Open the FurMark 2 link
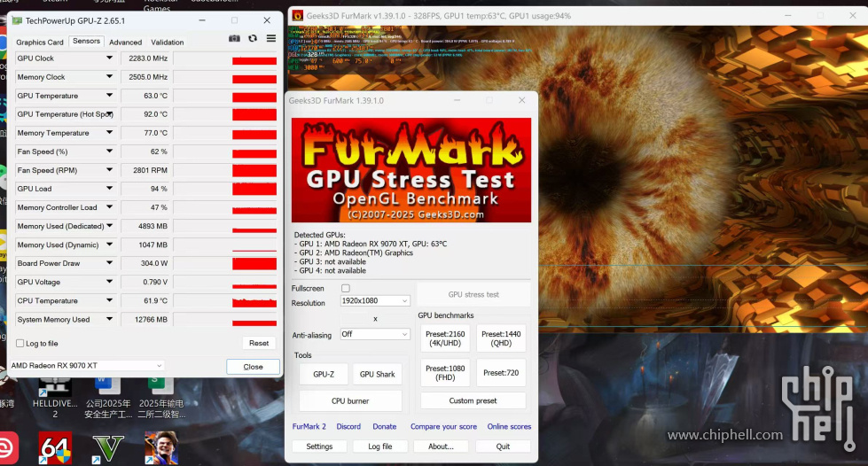Screen dimensions: 868x466 pyautogui.click(x=309, y=426)
